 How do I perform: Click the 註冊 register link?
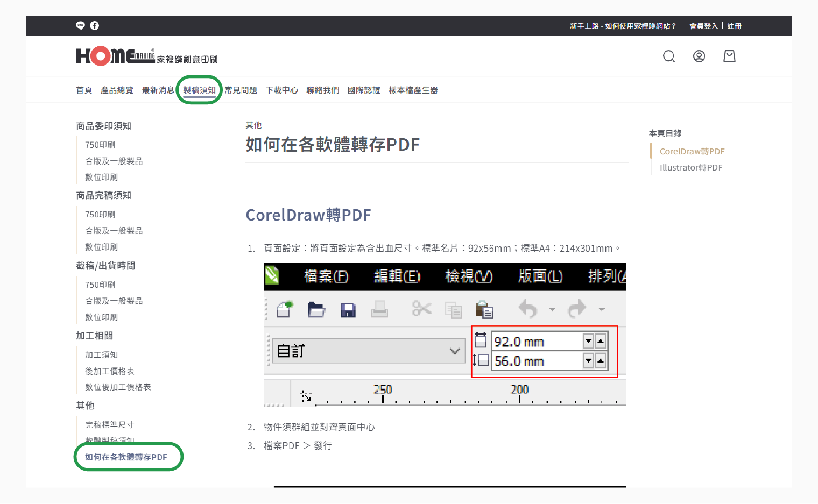734,26
